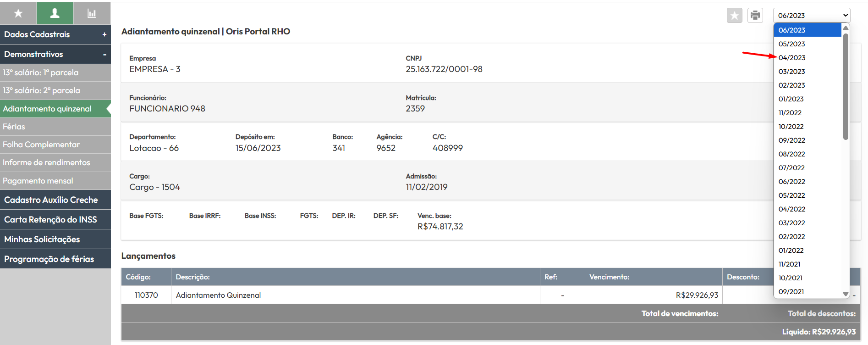Choose 05/2023 in the dropdown list

tap(792, 44)
